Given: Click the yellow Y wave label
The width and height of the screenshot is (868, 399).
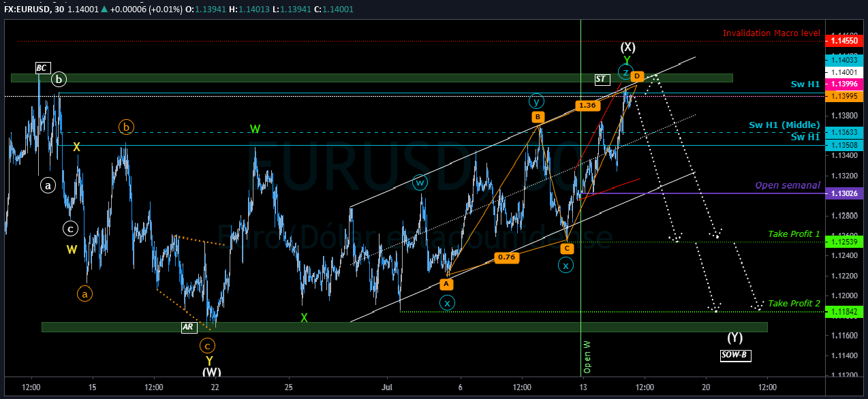Looking at the screenshot, I should [209, 361].
